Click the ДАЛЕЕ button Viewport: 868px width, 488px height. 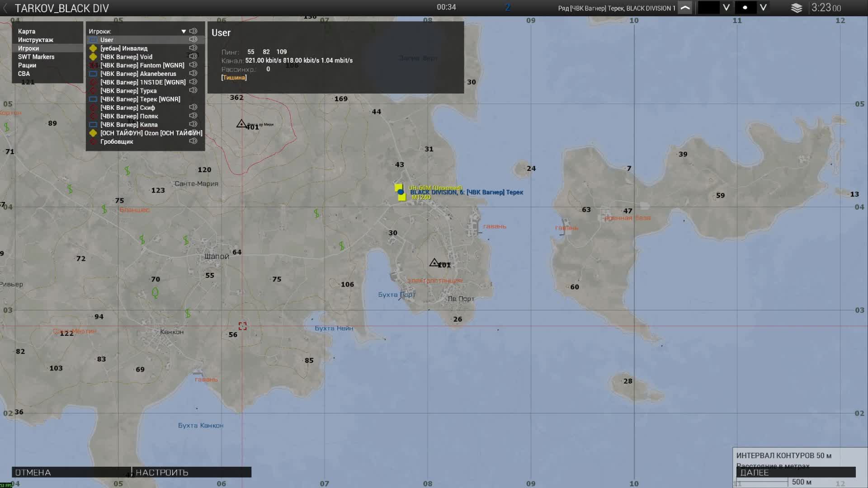pyautogui.click(x=796, y=472)
